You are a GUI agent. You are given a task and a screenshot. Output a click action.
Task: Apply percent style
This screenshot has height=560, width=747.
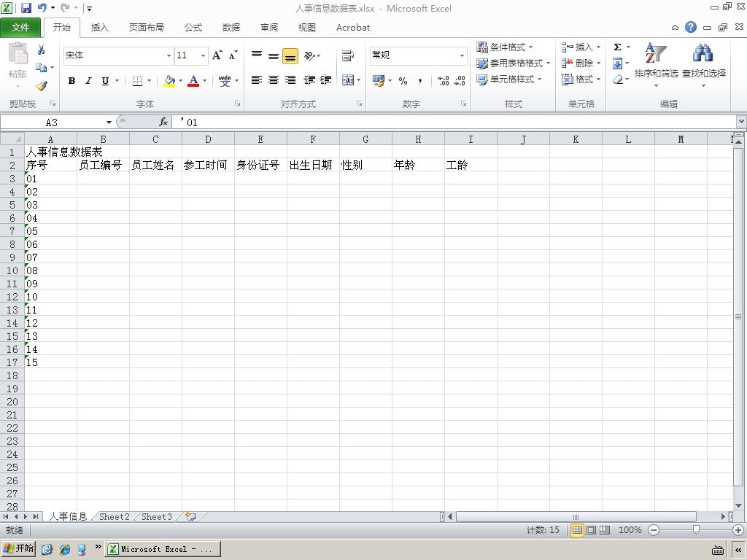[x=403, y=80]
